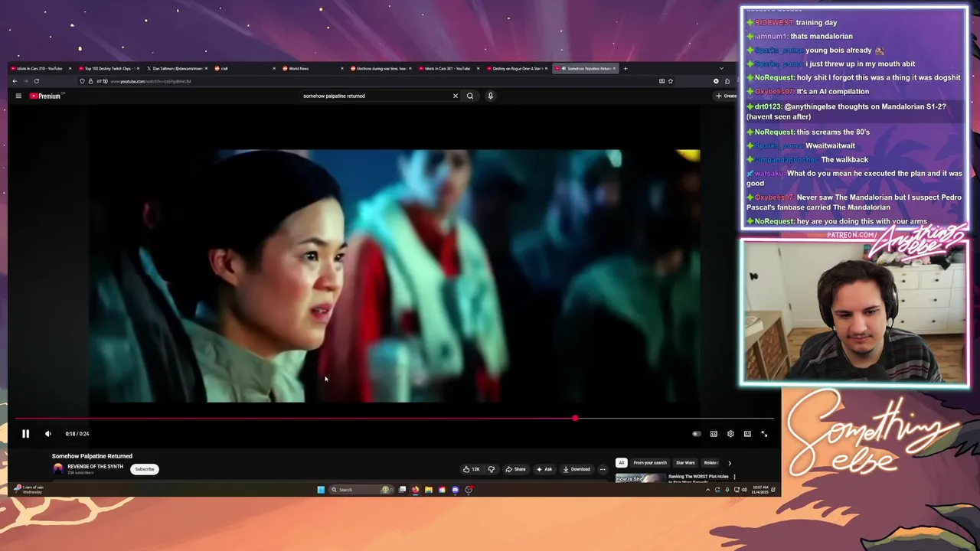Expand hidden system tray icons
980x551 pixels.
(x=707, y=490)
